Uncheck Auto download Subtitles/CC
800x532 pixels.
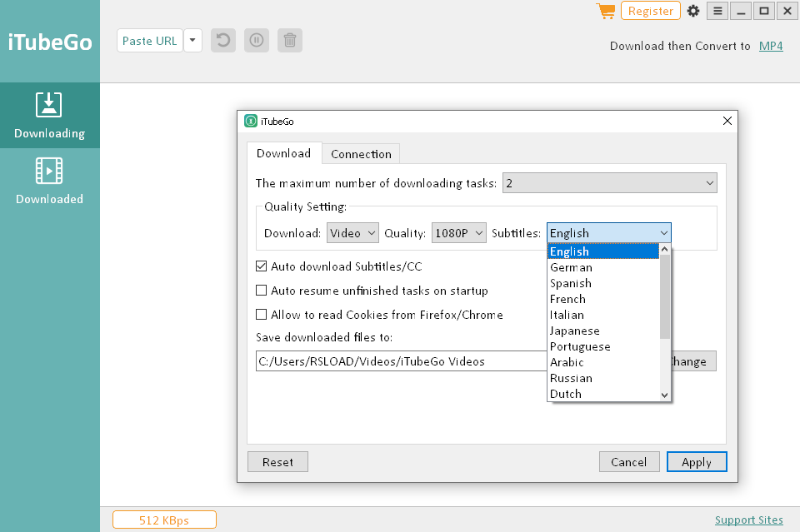click(x=261, y=266)
